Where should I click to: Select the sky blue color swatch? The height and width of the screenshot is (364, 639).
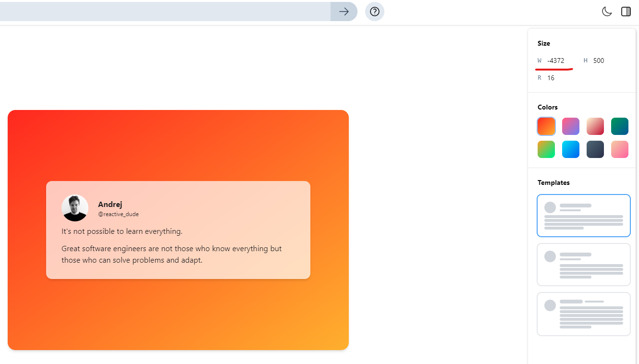pos(571,149)
